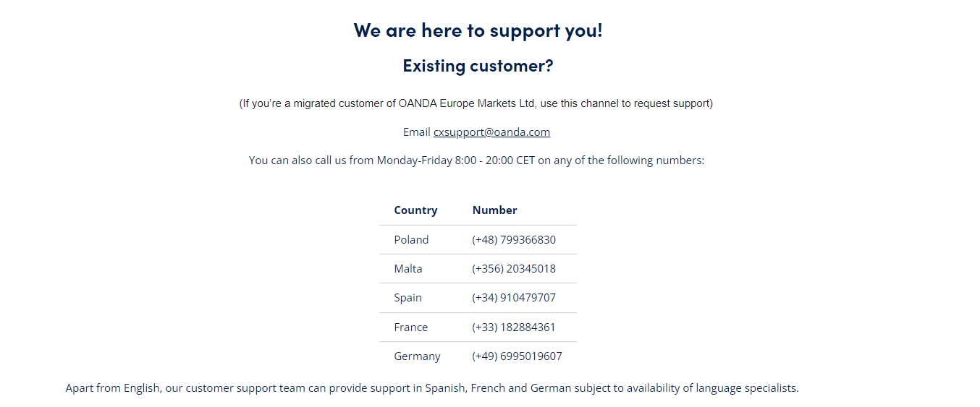The height and width of the screenshot is (407, 980).
Task: Click the Monday-Friday 8:00 - 20:00 CET text
Action: (x=462, y=160)
